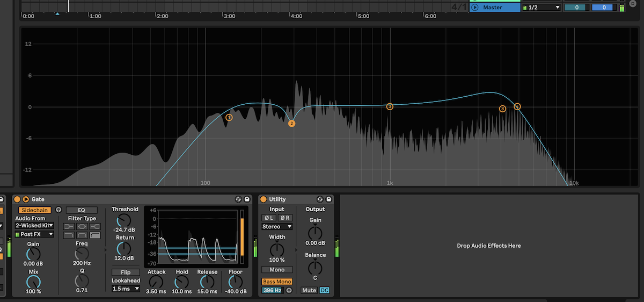The height and width of the screenshot is (302, 644).
Task: Click EQ filter point 3
Action: click(x=390, y=106)
